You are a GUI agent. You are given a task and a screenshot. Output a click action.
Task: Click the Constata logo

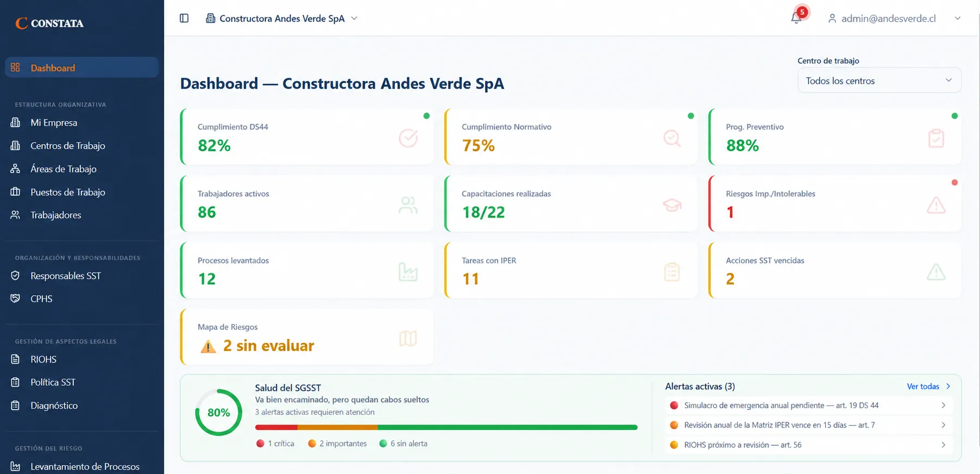point(49,23)
